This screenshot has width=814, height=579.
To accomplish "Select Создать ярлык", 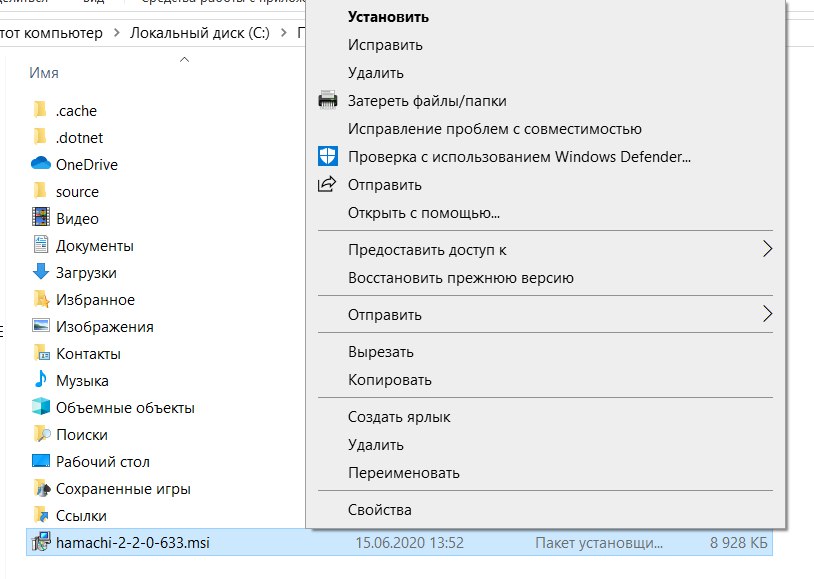I will pyautogui.click(x=545, y=418).
